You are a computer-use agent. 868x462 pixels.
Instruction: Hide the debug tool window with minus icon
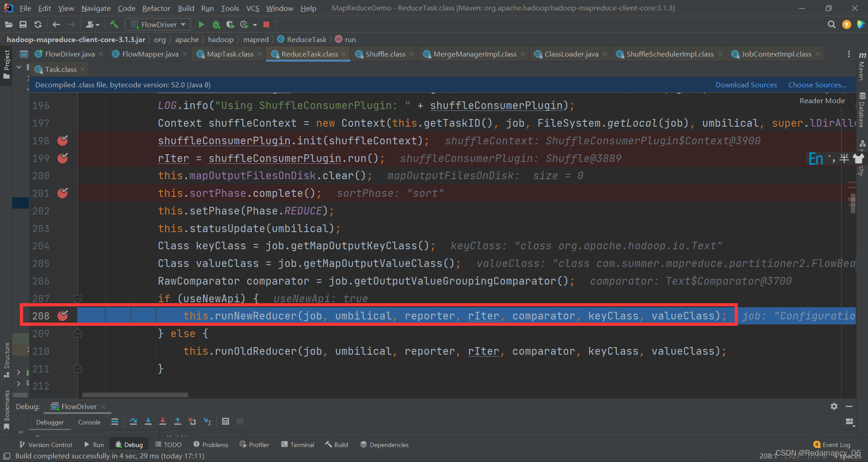(x=849, y=406)
